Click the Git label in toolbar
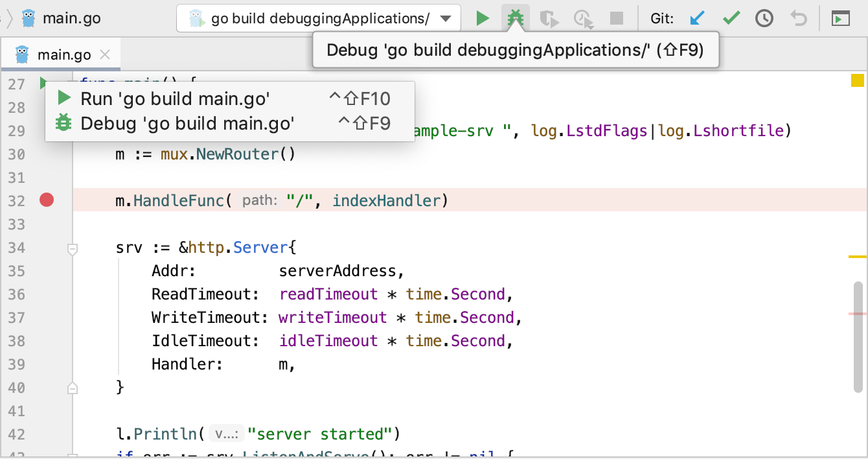The height and width of the screenshot is (459, 868). coord(662,18)
